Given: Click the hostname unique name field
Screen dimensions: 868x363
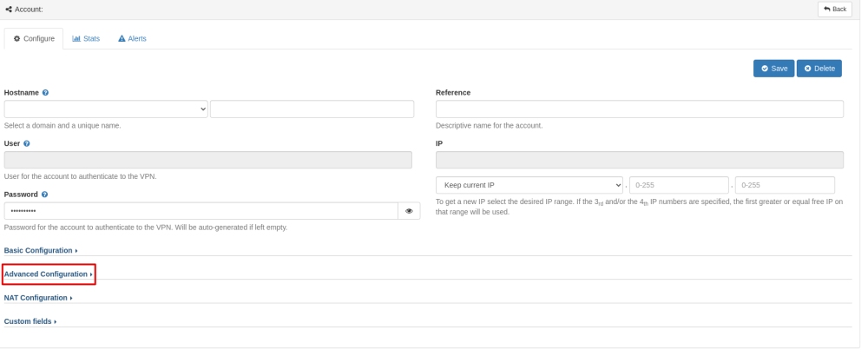Looking at the screenshot, I should (x=312, y=109).
